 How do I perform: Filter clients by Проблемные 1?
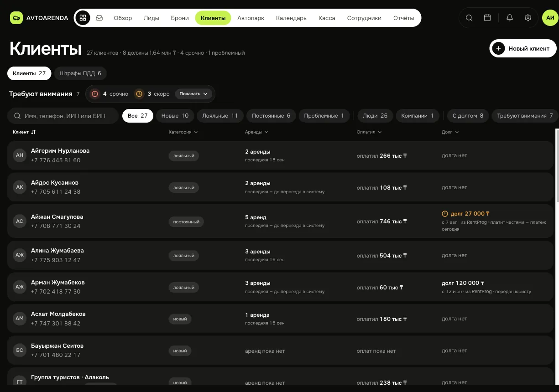324,116
